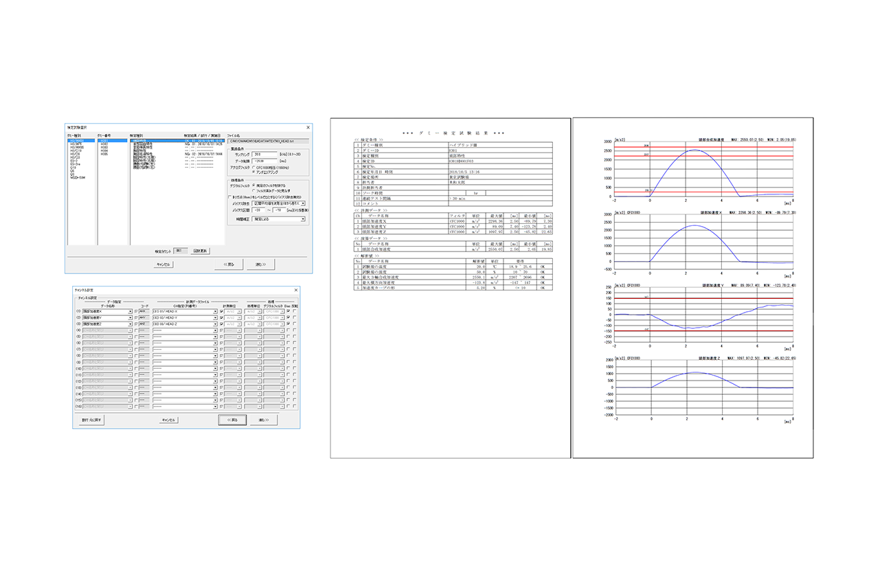The width and height of the screenshot is (882, 588).
Task: Open the CH dropdown showing HEAD-Y
Action: [185, 317]
